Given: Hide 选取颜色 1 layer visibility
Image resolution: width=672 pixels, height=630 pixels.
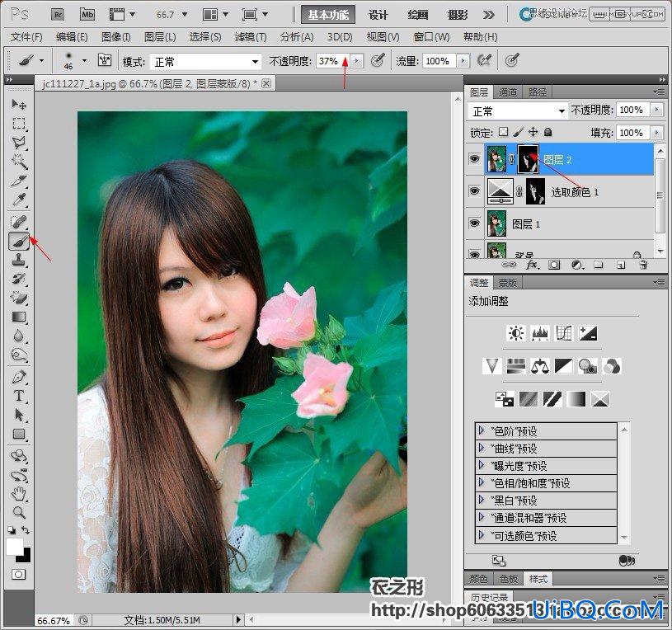Looking at the screenshot, I should (x=474, y=190).
